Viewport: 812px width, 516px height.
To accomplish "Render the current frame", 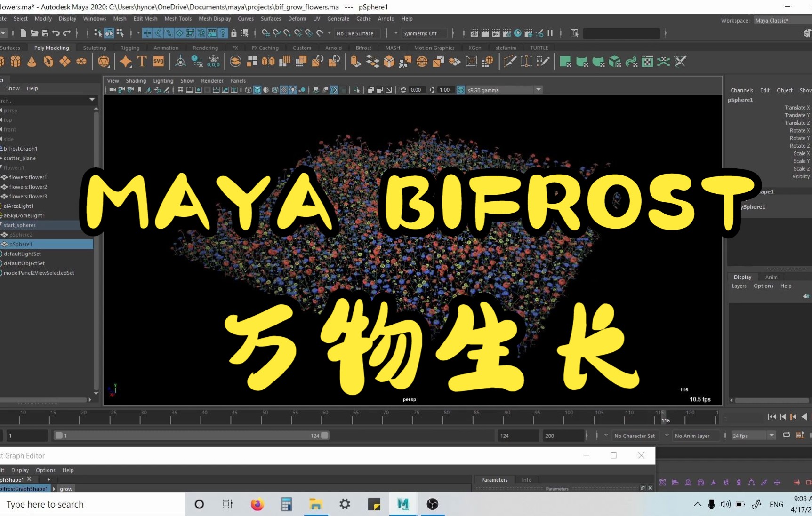I will pyautogui.click(x=474, y=33).
